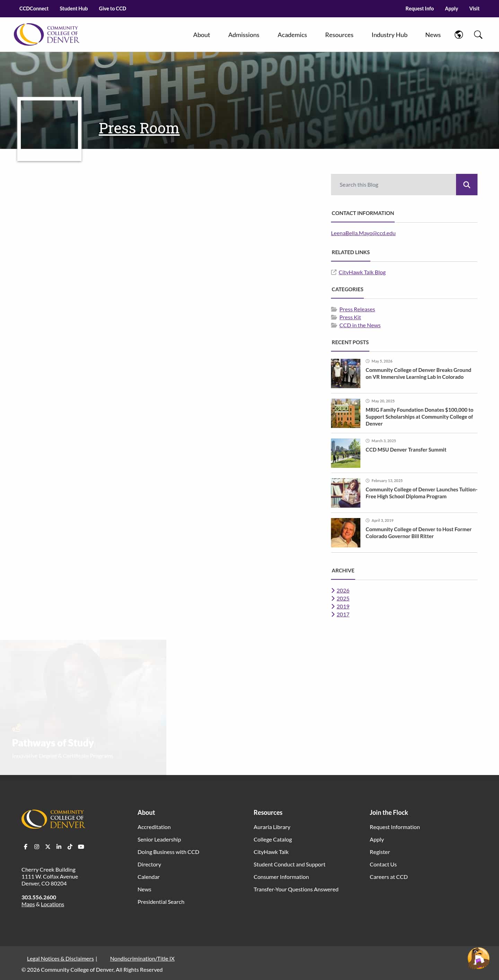Image resolution: width=499 pixels, height=980 pixels.
Task: Click external link icon next to CityHawk Talk Blog
Action: coord(334,272)
